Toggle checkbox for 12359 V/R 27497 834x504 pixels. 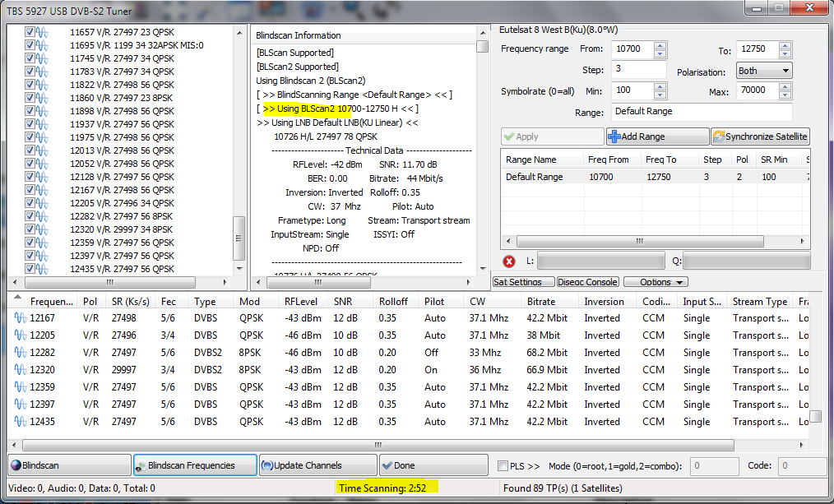point(30,243)
